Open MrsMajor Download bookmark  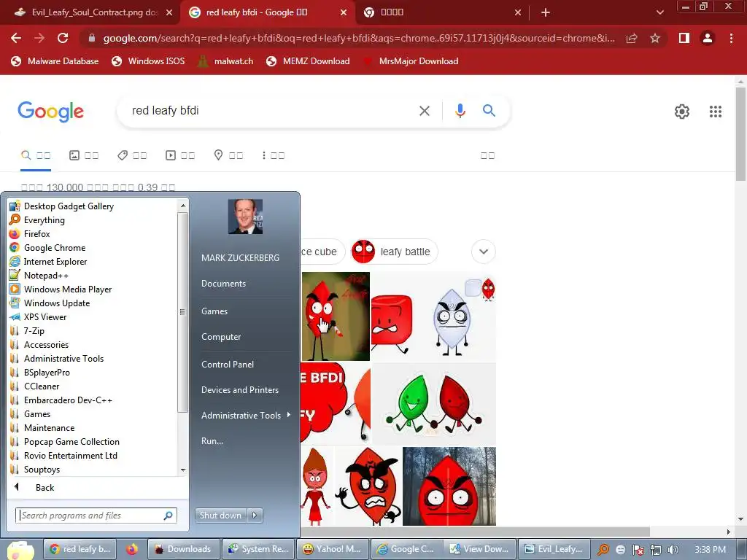[411, 61]
